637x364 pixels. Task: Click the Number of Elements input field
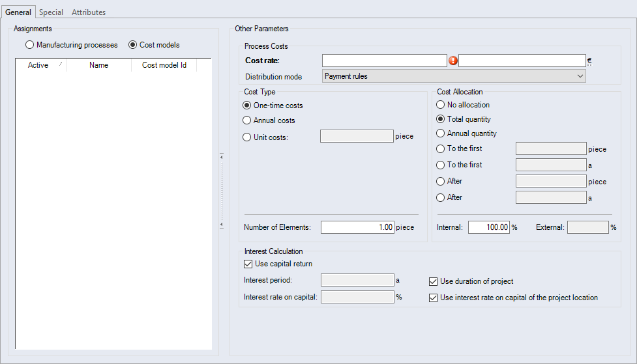(x=357, y=227)
